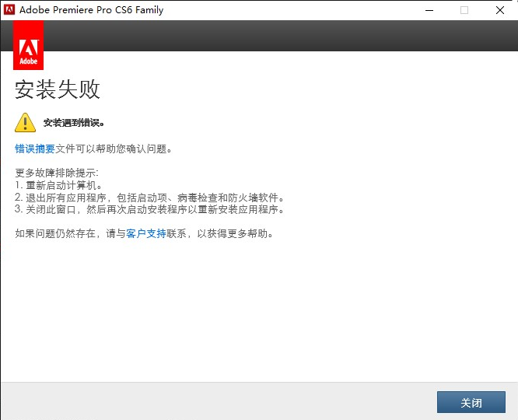Click the title Adobe Premiere Pro CS6 Family
518x420 pixels.
pyautogui.click(x=92, y=10)
